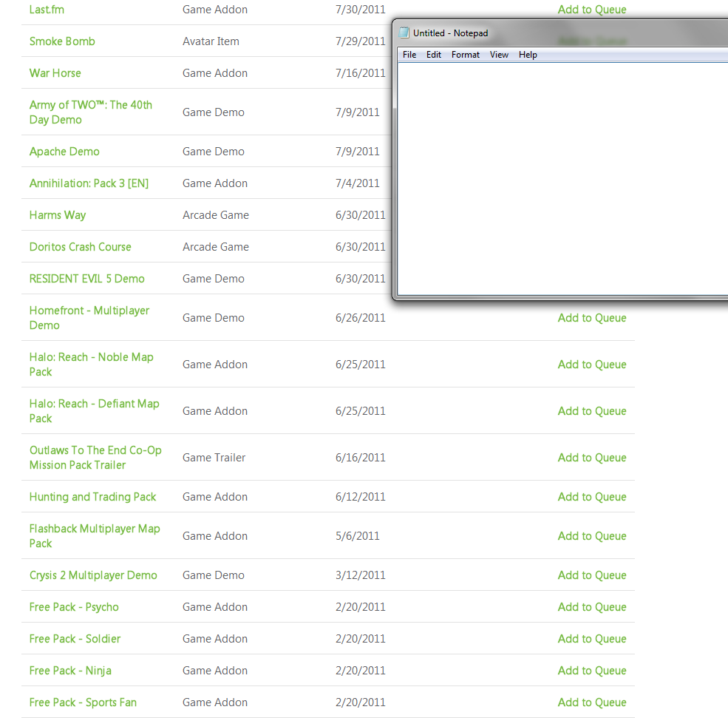Open Notepad Format menu
Image resolution: width=728 pixels, height=718 pixels.
(465, 55)
